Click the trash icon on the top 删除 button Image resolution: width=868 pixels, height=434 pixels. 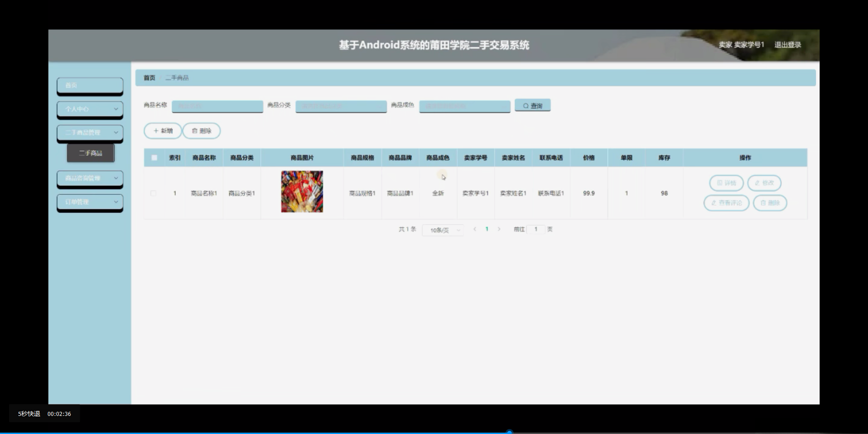pyautogui.click(x=194, y=131)
